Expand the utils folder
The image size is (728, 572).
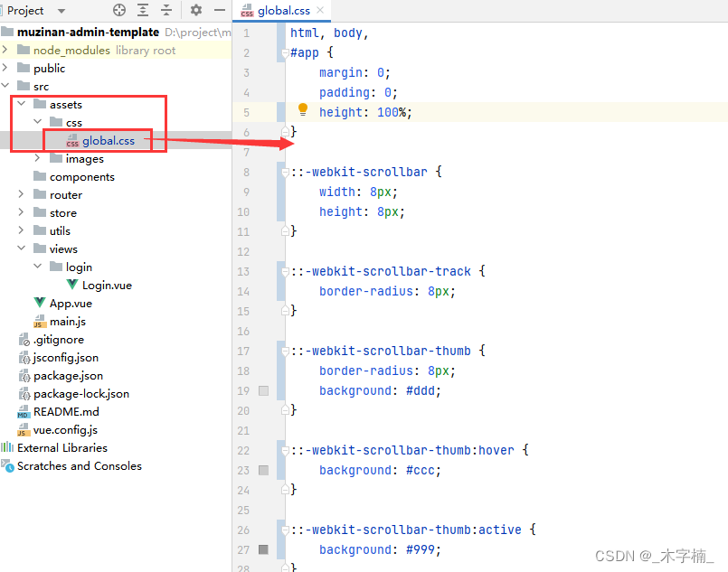22,230
